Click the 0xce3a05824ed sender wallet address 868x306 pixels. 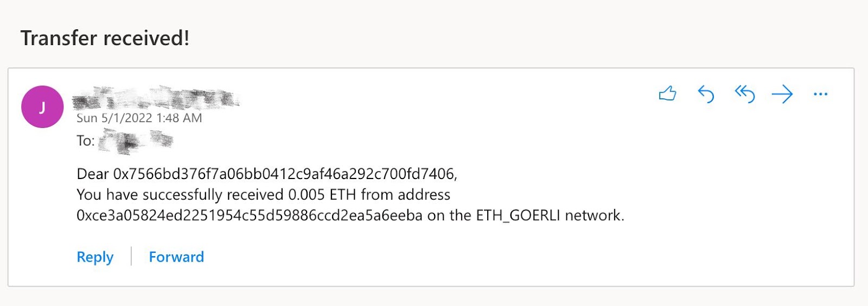(x=249, y=215)
